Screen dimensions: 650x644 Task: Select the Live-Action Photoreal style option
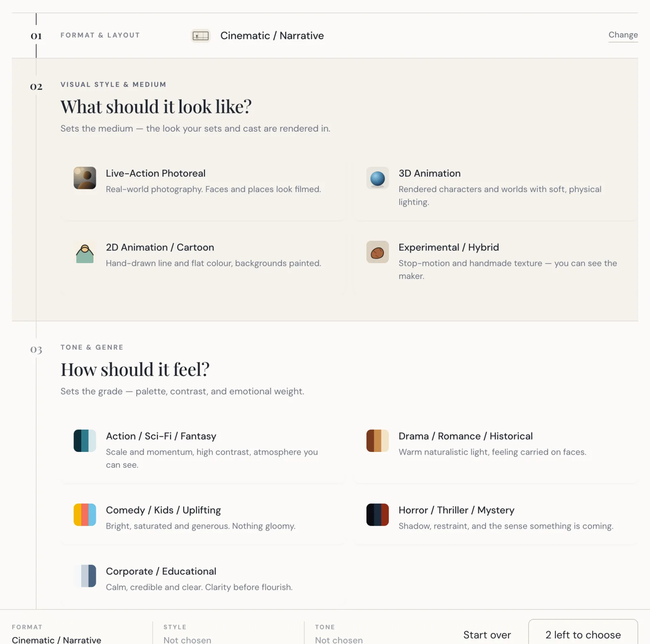[203, 188]
